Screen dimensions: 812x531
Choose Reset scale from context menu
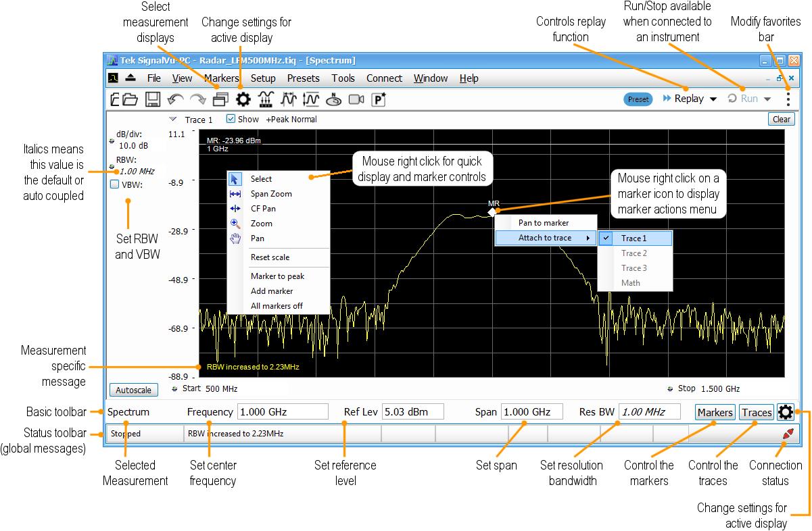(x=279, y=257)
